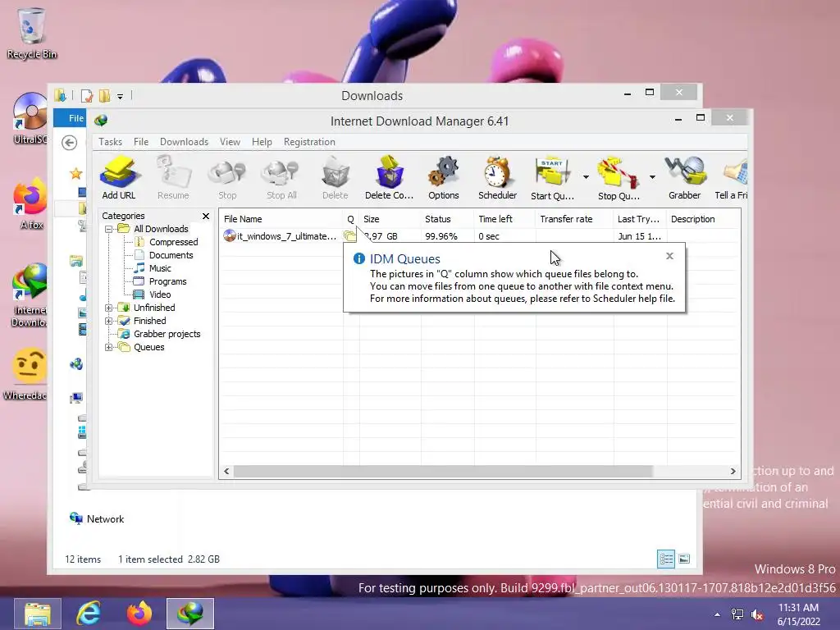Select the Video category
The image size is (840, 630).
(x=160, y=294)
